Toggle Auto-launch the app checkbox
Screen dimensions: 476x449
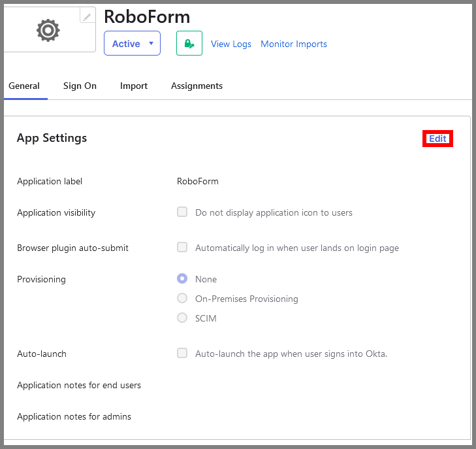click(182, 354)
